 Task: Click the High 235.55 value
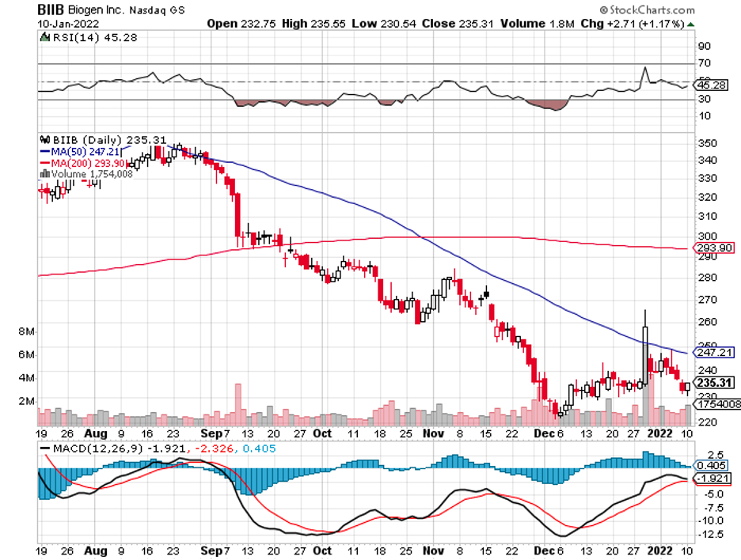[x=313, y=24]
